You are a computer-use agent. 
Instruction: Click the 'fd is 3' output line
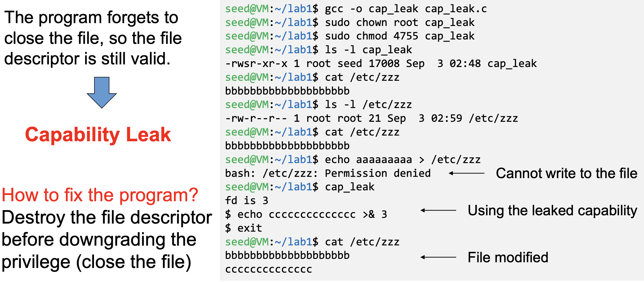246,201
